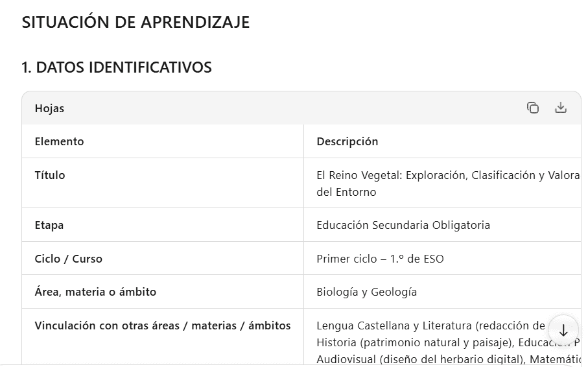This screenshot has width=588, height=367.
Task: Select the Hojas table label
Action: point(49,108)
